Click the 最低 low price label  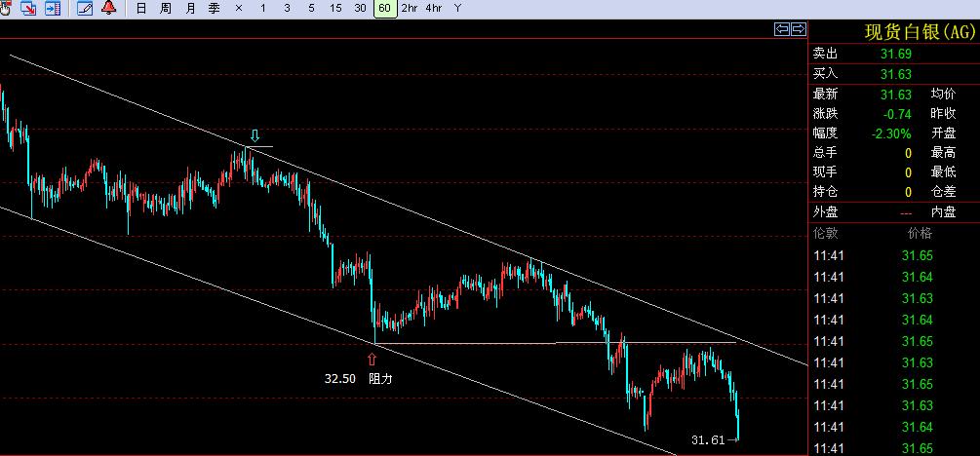pos(944,171)
